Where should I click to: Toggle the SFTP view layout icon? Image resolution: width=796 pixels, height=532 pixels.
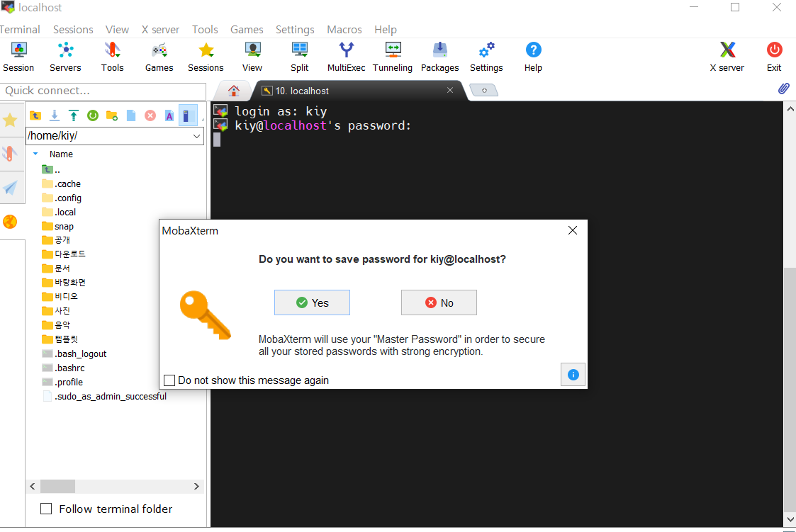point(188,115)
